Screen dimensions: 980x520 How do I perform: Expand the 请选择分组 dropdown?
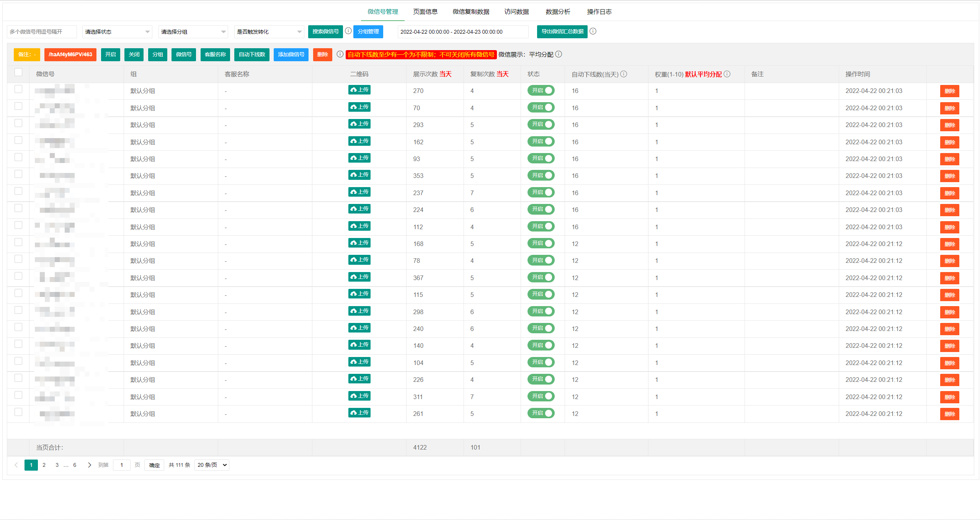click(x=193, y=32)
